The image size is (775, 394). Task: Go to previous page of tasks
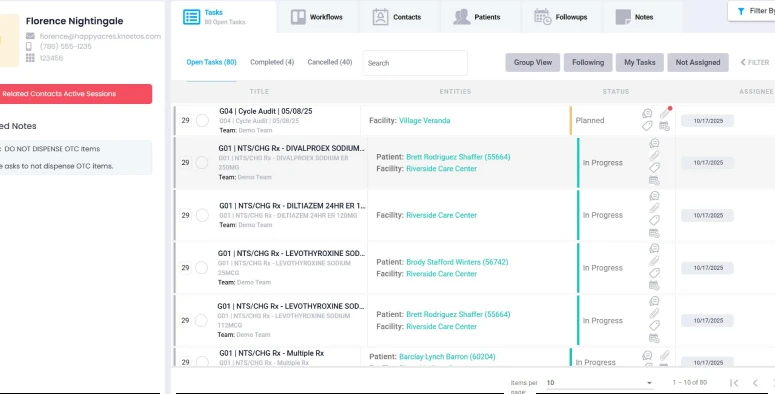tap(755, 383)
